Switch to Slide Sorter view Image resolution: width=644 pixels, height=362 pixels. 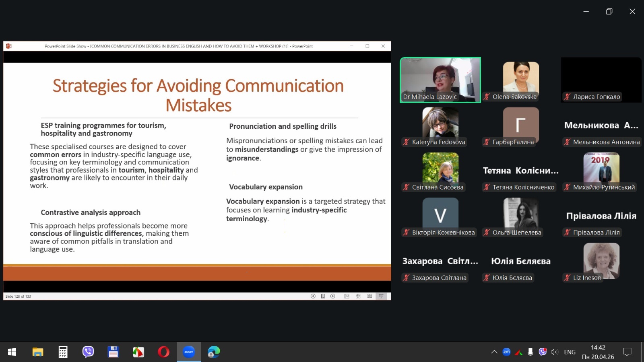(358, 296)
